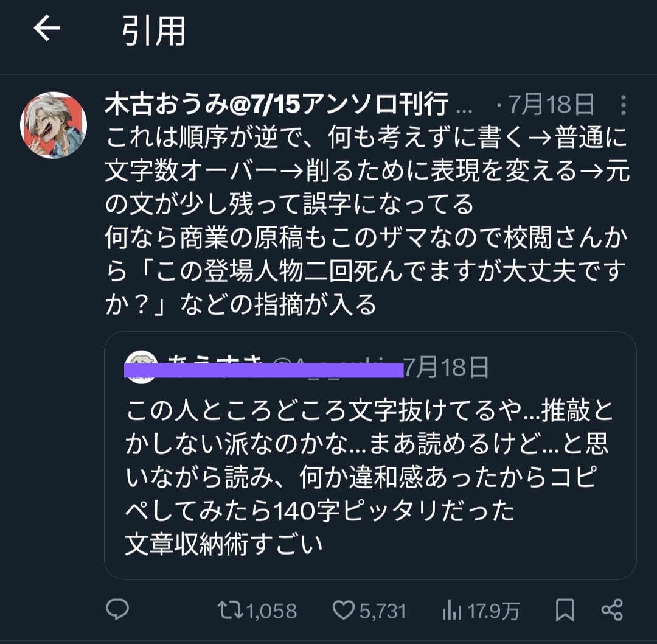The height and width of the screenshot is (644, 657).
Task: Tap the display name 木古おうみ@7/15アンソロ刊行
Action: point(277,105)
